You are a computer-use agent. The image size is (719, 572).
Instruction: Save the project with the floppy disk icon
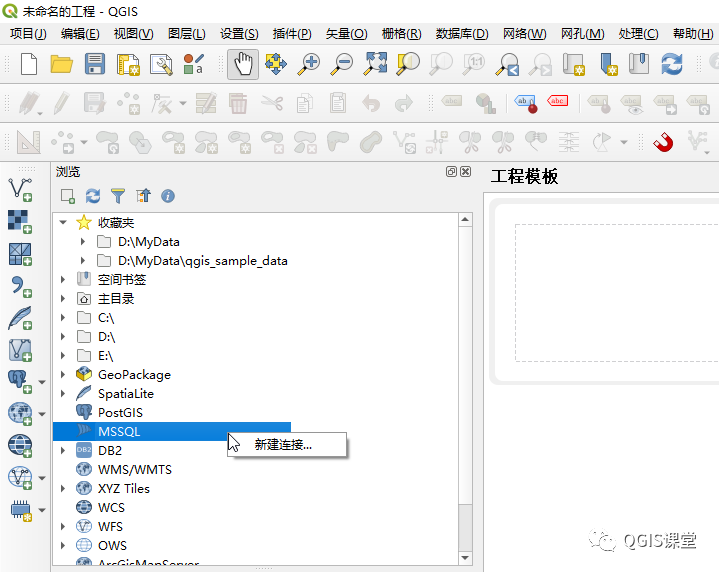tap(95, 64)
